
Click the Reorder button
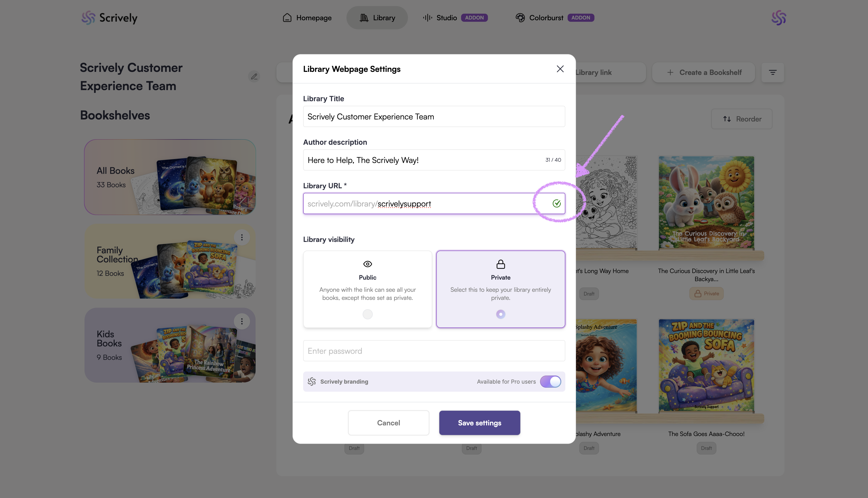tap(742, 119)
